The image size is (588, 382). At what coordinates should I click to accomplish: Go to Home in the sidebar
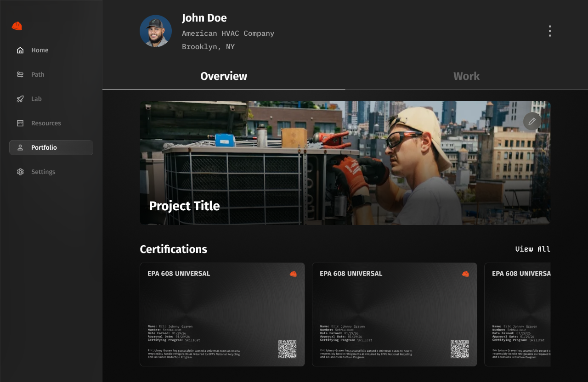(x=51, y=50)
